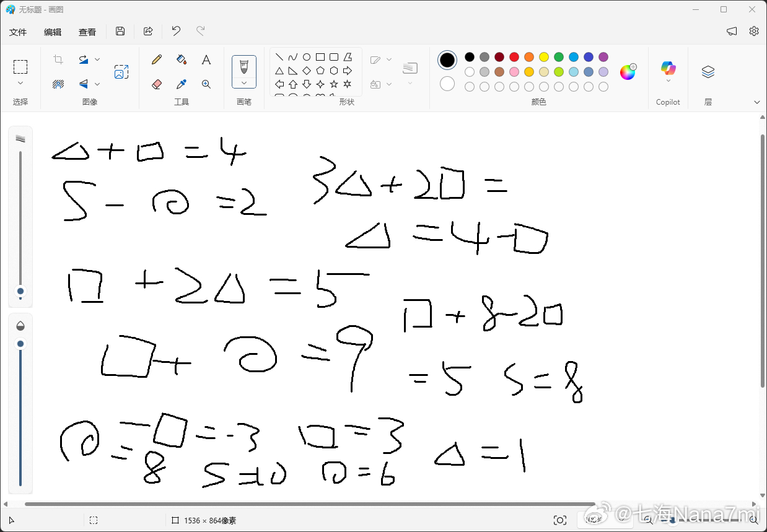
Task: Pick the red color swatch
Action: pyautogui.click(x=514, y=57)
